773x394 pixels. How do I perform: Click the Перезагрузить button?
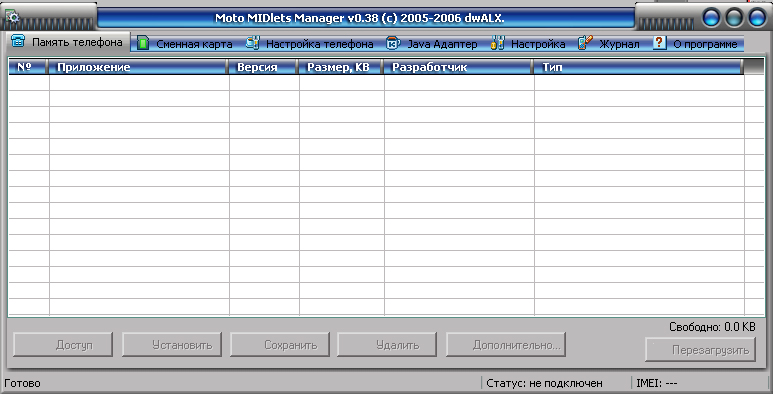[x=701, y=350]
